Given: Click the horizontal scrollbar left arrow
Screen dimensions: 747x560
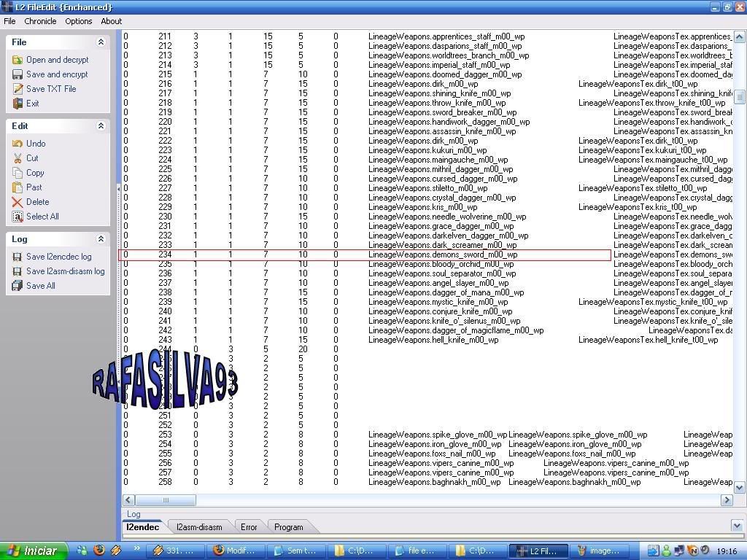Looking at the screenshot, I should click(x=128, y=500).
